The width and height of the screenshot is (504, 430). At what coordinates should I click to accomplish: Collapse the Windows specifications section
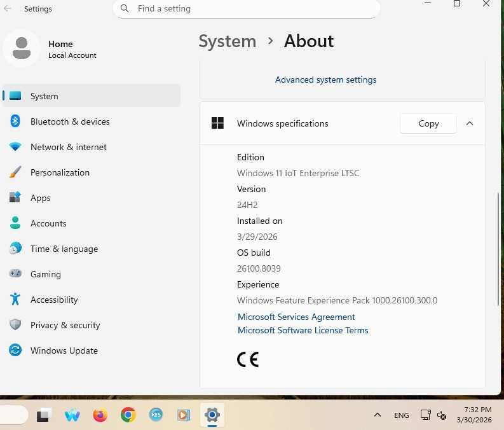469,123
